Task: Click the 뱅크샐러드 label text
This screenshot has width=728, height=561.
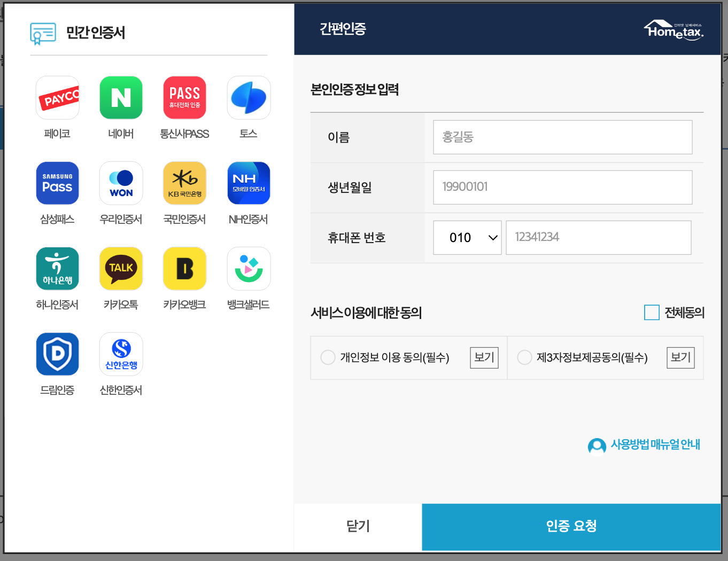Action: [x=249, y=305]
